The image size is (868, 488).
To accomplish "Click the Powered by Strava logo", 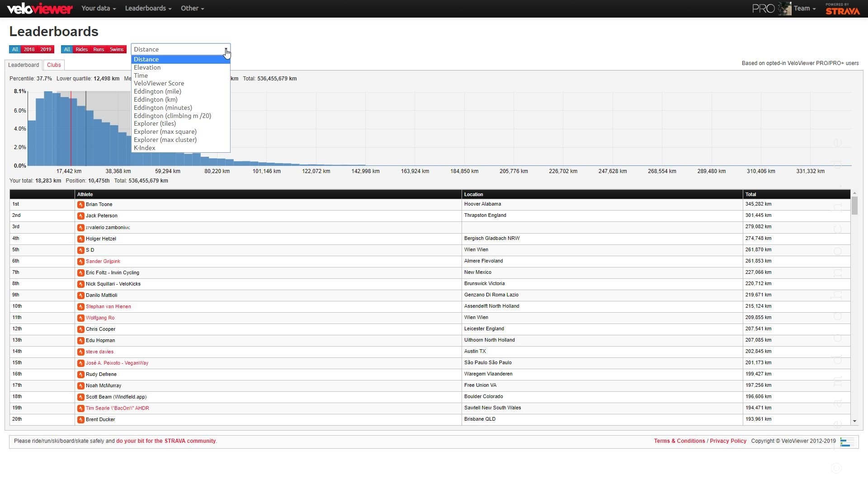I will tap(842, 9).
